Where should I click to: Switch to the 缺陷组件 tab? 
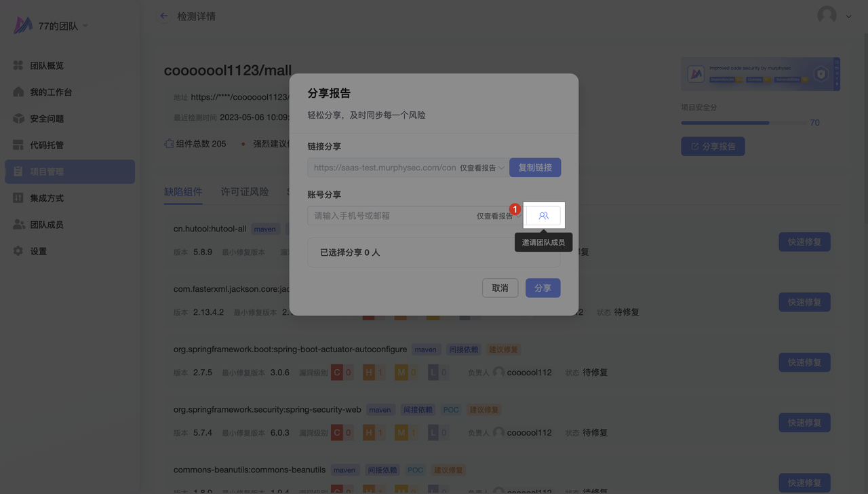[183, 192]
